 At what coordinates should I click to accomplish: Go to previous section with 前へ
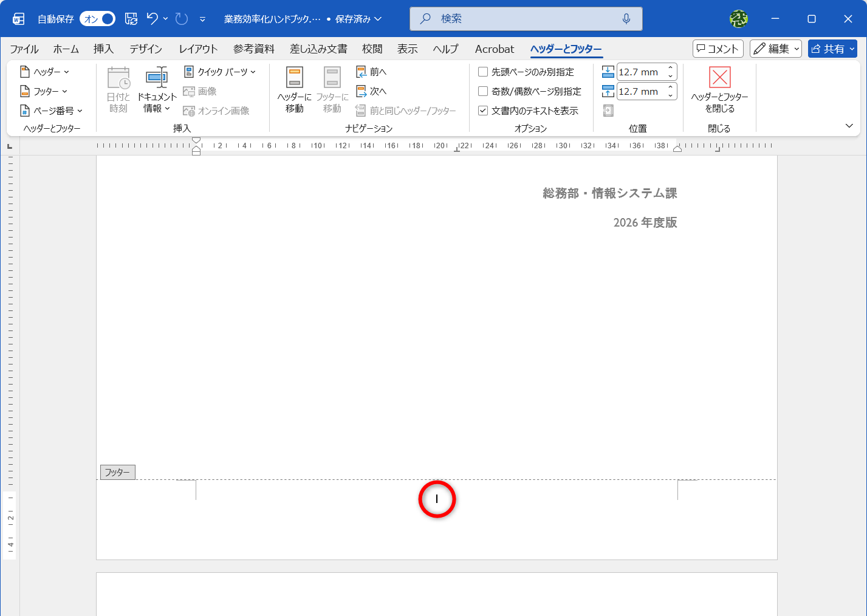click(x=371, y=72)
